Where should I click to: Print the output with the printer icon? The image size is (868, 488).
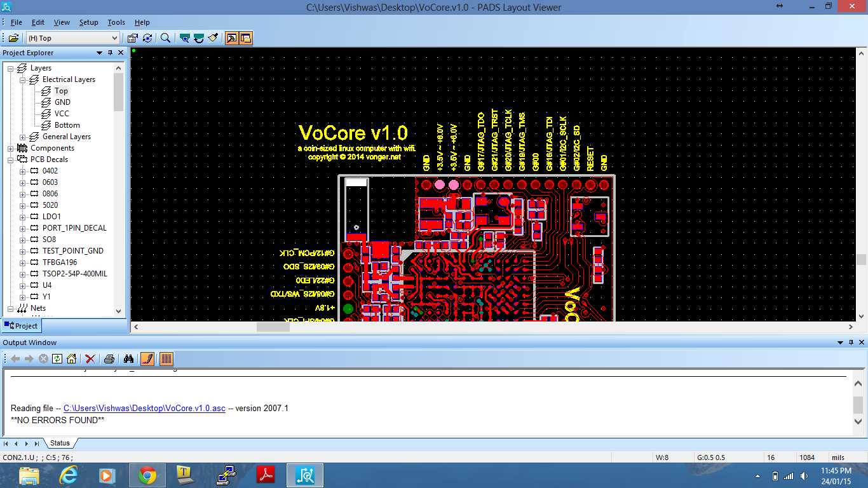[x=109, y=358]
